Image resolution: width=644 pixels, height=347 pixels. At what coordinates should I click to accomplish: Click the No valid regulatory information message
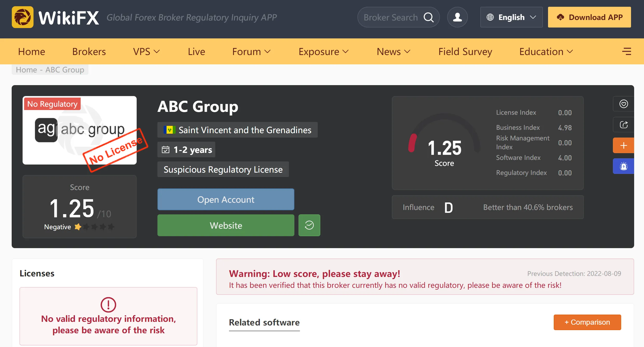[108, 324]
